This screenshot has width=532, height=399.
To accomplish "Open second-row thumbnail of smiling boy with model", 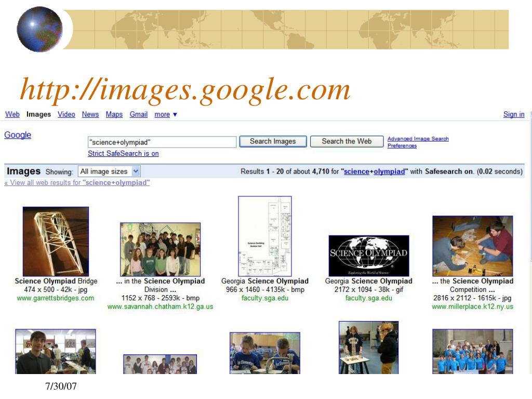I will tap(56, 352).
